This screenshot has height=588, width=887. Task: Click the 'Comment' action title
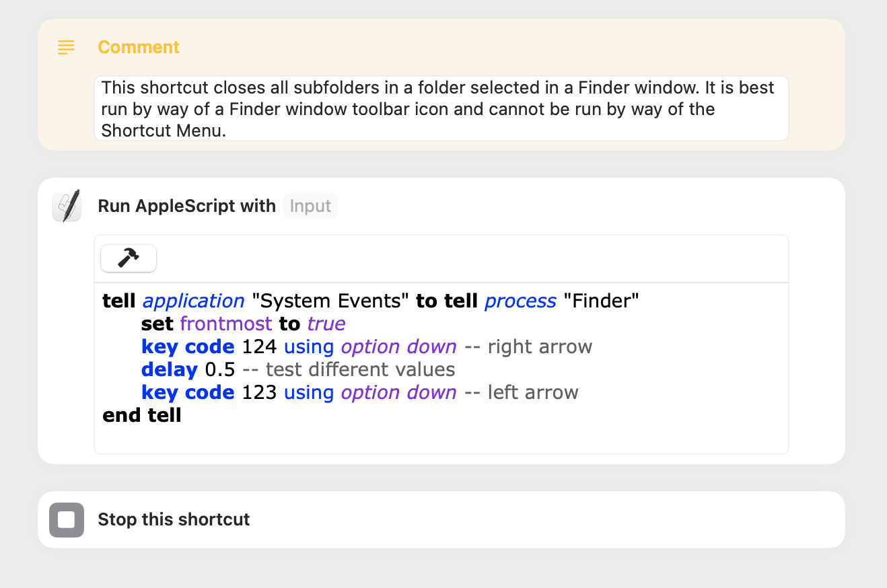(139, 47)
